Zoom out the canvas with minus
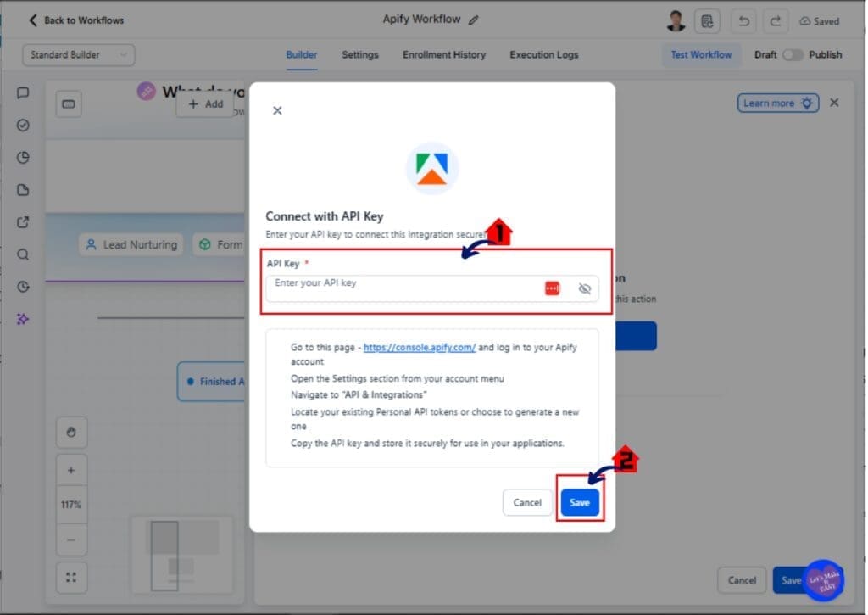Image resolution: width=868 pixels, height=615 pixels. click(71, 540)
